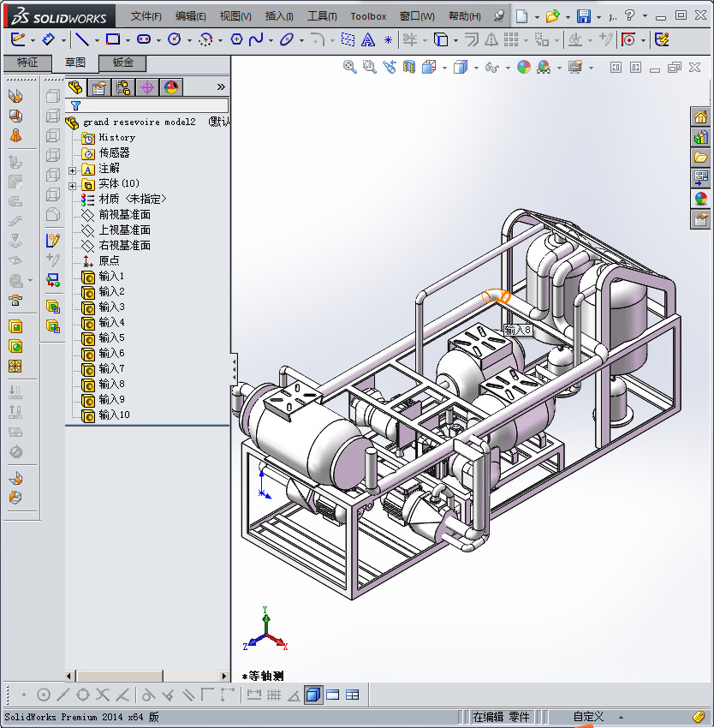Click the Sketch button in toolbar
The image size is (714, 728).
point(18,40)
